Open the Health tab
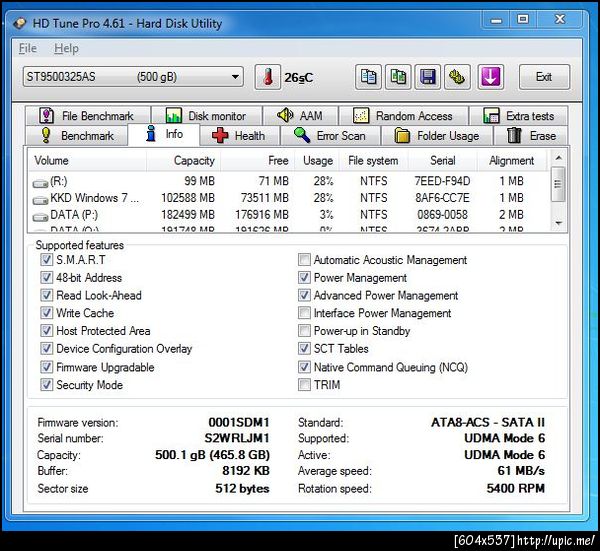Viewport: 600px width, 551px height. (x=240, y=136)
